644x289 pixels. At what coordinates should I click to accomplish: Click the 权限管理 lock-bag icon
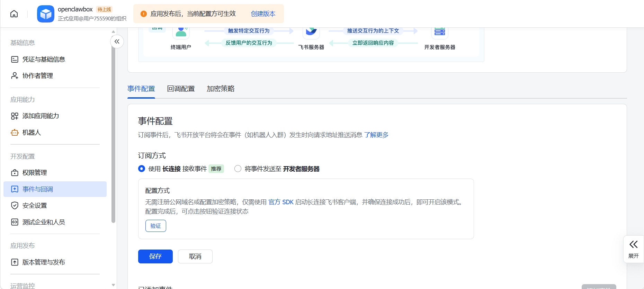(x=15, y=173)
